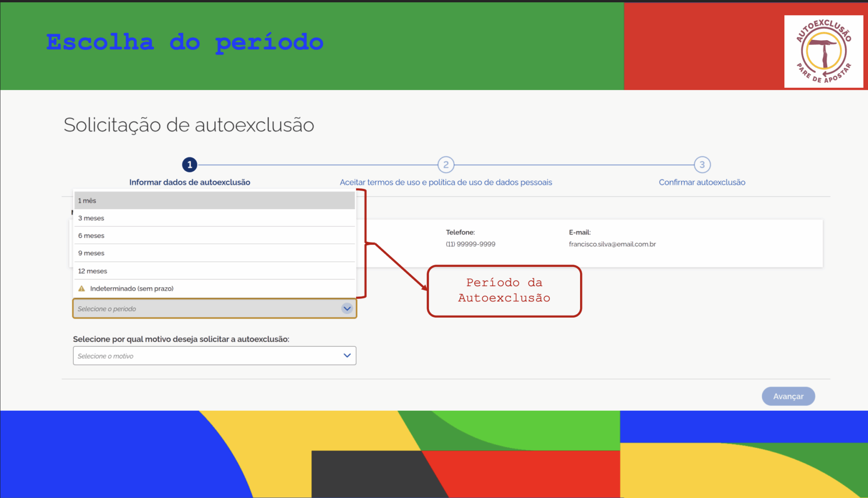Image resolution: width=868 pixels, height=498 pixels.
Task: Choose 6 meses from period list
Action: pyautogui.click(x=214, y=235)
